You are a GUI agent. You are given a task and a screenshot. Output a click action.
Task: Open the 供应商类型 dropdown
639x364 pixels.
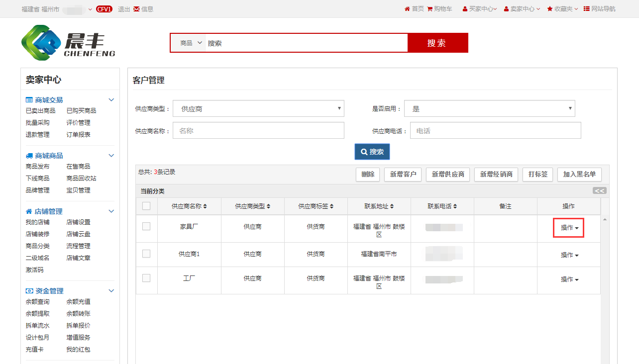coord(258,108)
